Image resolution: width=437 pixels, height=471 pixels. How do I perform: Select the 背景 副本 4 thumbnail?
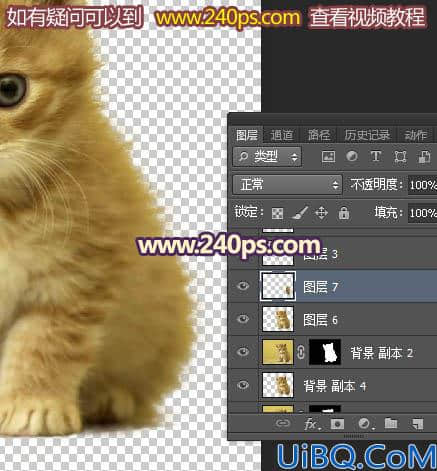click(x=278, y=385)
